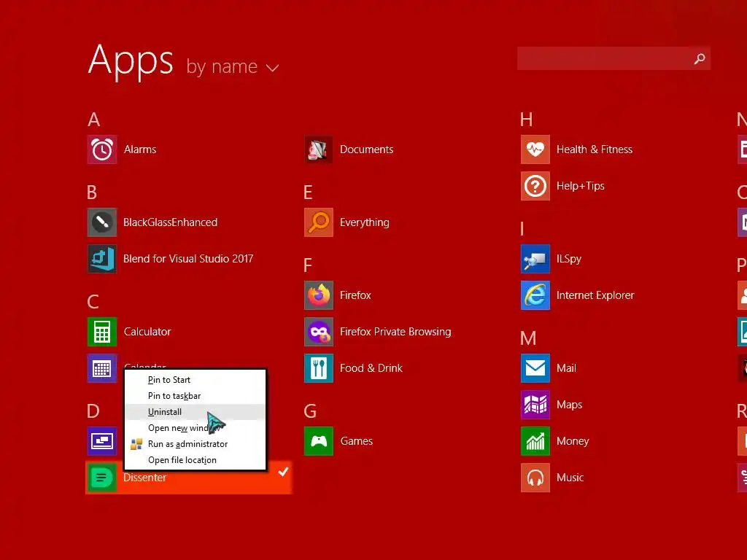Viewport: 747px width, 560px height.
Task: Open the Games icon
Action: [319, 441]
